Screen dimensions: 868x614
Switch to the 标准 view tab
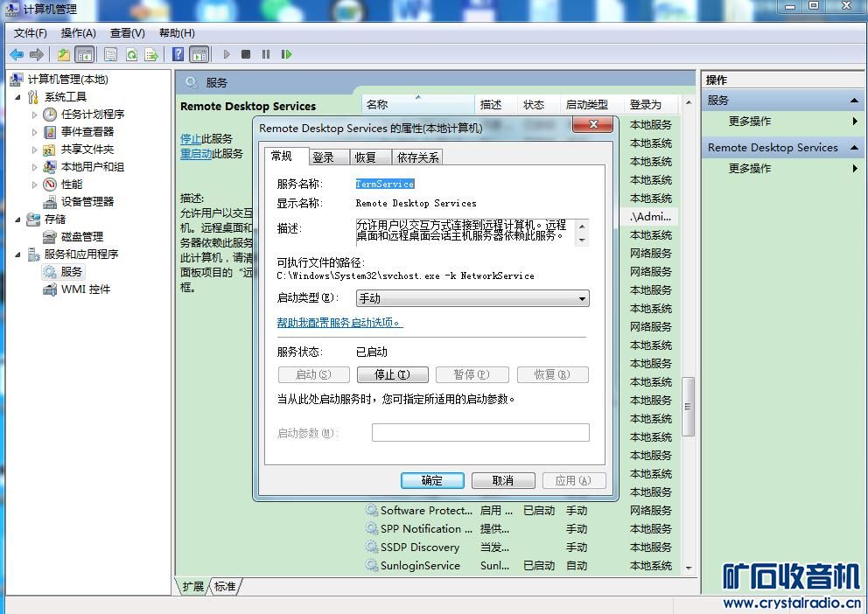[x=225, y=586]
